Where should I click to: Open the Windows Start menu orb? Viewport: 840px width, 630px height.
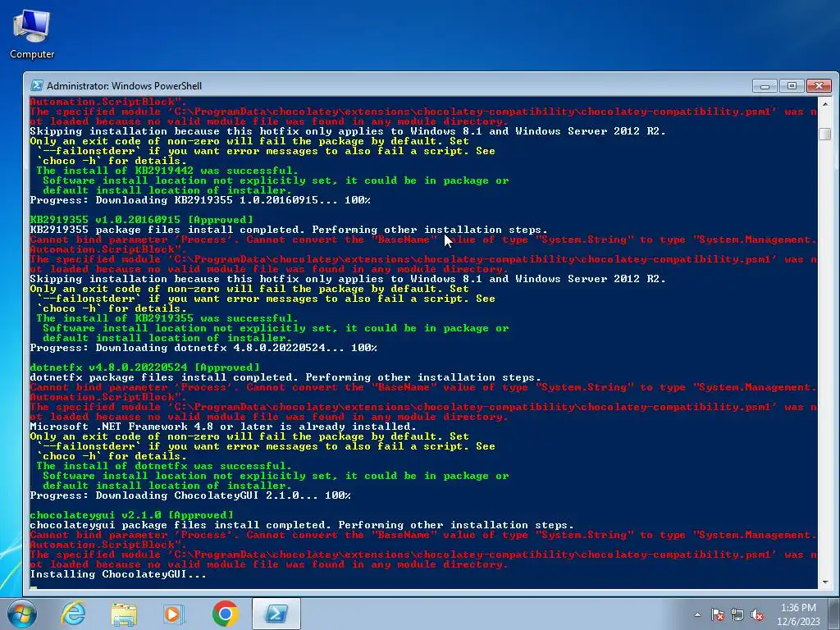click(22, 614)
